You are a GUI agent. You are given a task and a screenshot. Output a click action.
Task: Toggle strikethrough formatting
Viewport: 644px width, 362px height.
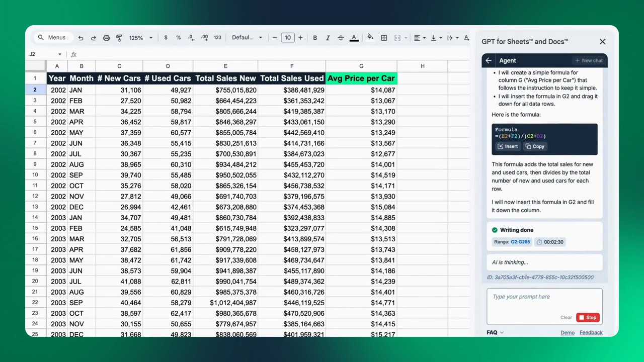(x=341, y=38)
